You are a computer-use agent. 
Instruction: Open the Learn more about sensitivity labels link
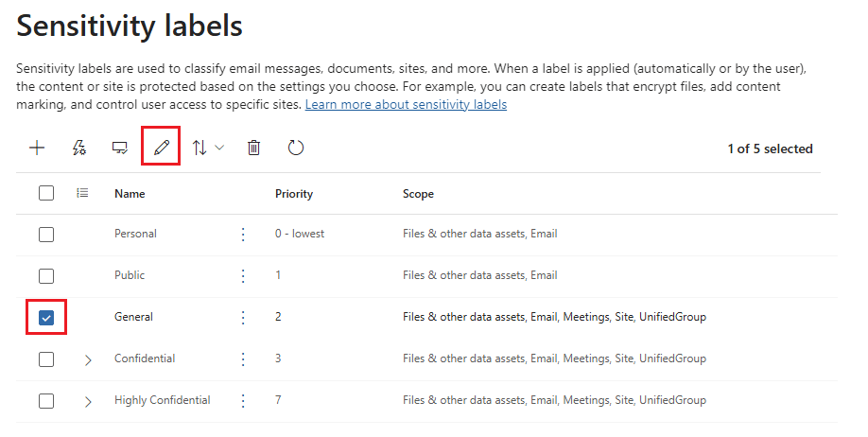pos(406,105)
